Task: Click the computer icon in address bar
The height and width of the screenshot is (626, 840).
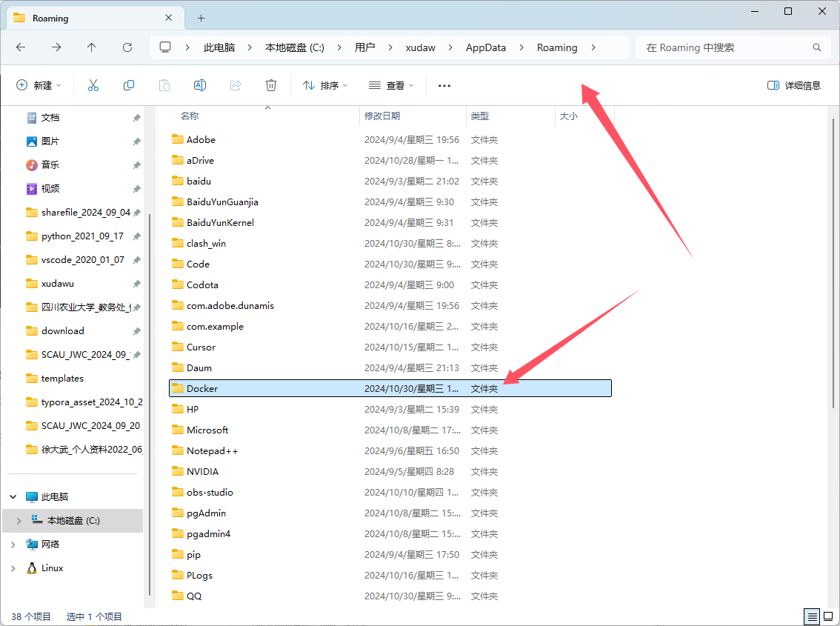Action: pos(165,47)
